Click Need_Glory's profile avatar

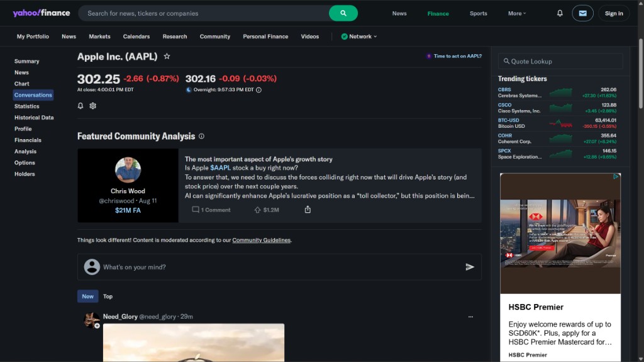91,320
